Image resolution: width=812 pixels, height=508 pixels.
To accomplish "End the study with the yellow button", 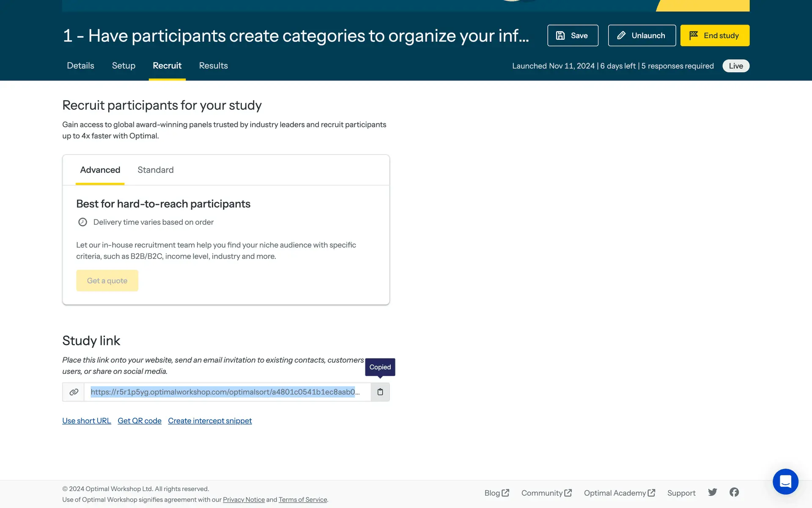I will [x=715, y=36].
